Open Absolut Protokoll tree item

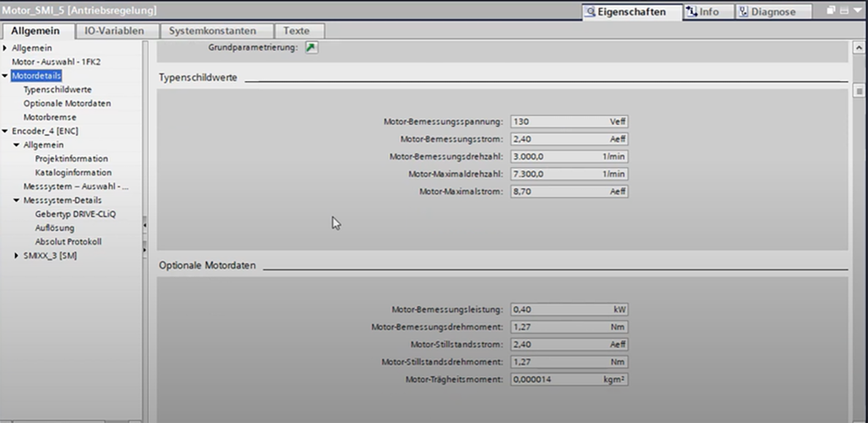[69, 242]
